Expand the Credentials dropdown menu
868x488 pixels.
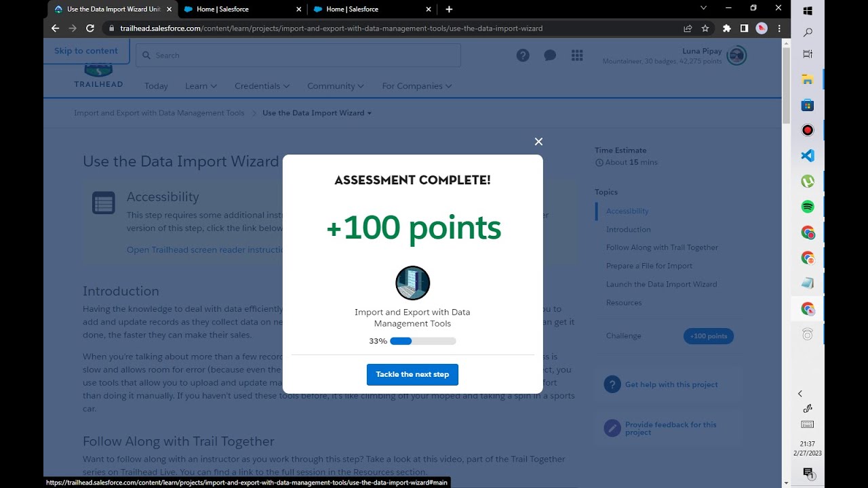click(x=262, y=86)
